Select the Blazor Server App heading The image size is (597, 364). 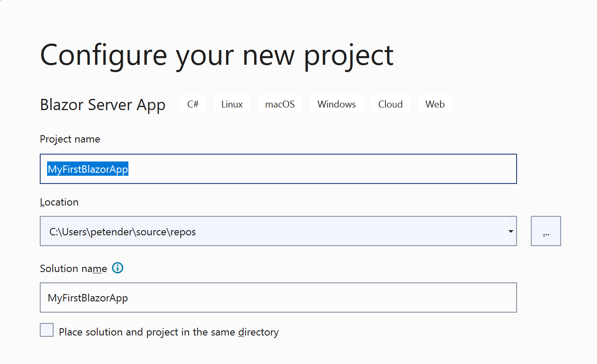tap(102, 104)
